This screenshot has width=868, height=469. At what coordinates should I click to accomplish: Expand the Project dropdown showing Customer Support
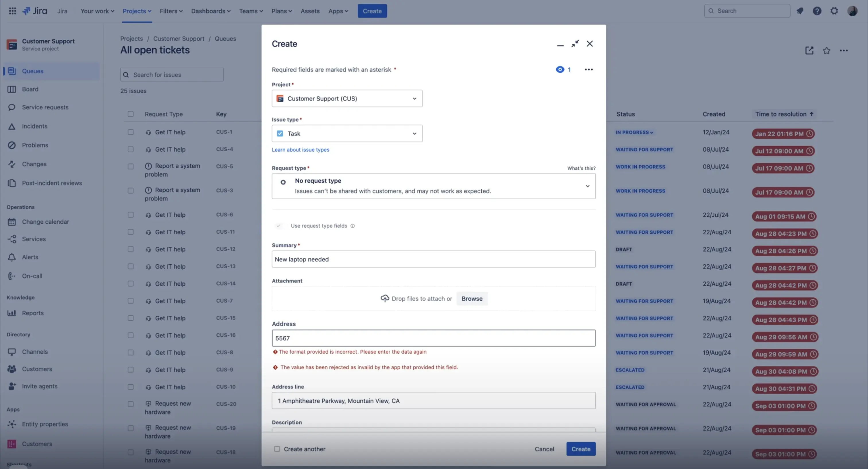pyautogui.click(x=347, y=98)
